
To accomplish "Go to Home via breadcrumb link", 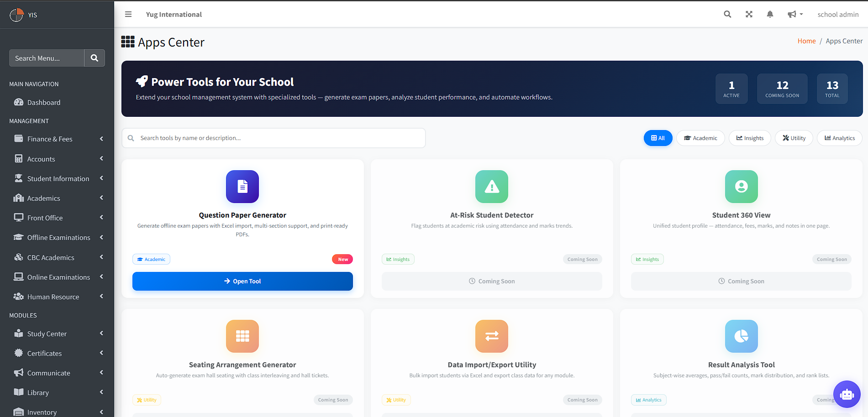I will [x=806, y=41].
